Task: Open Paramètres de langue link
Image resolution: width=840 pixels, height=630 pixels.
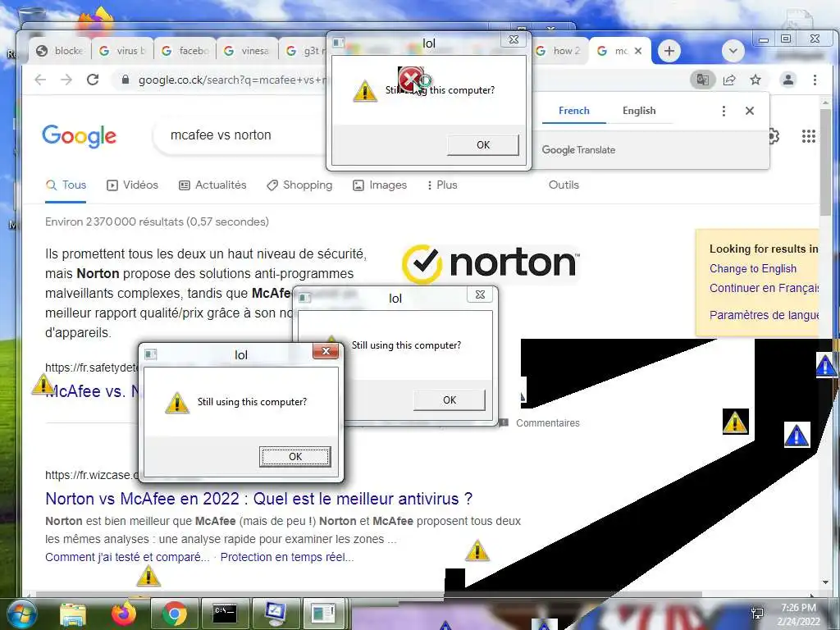Action: [x=764, y=315]
